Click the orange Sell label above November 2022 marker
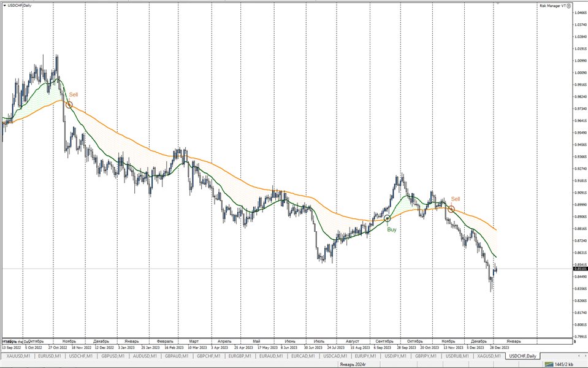588x368 pixels. coord(74,95)
